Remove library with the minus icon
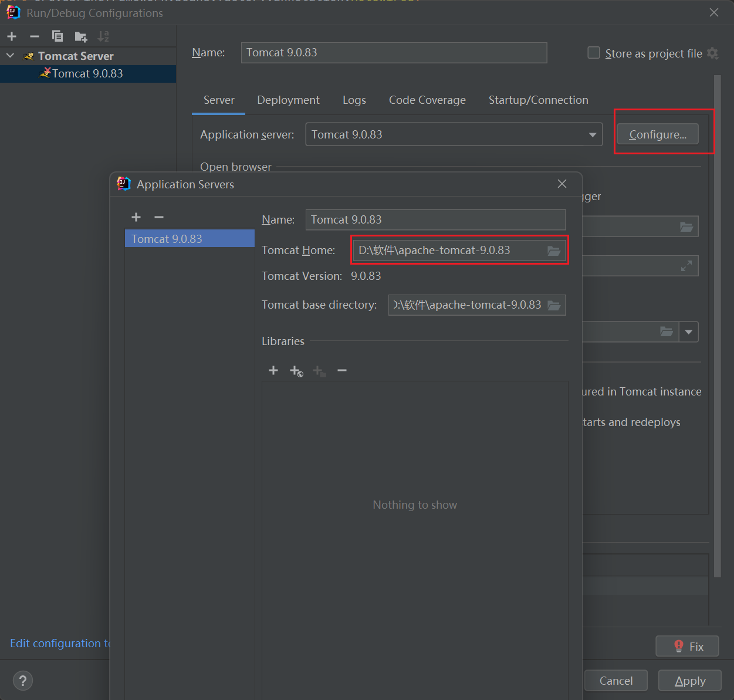This screenshot has height=700, width=734. click(x=342, y=370)
